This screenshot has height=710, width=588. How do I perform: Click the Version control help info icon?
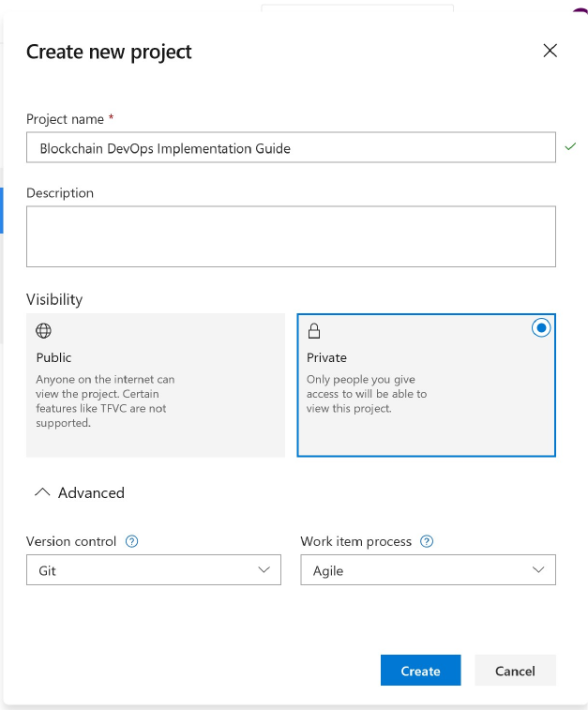pyautogui.click(x=132, y=541)
